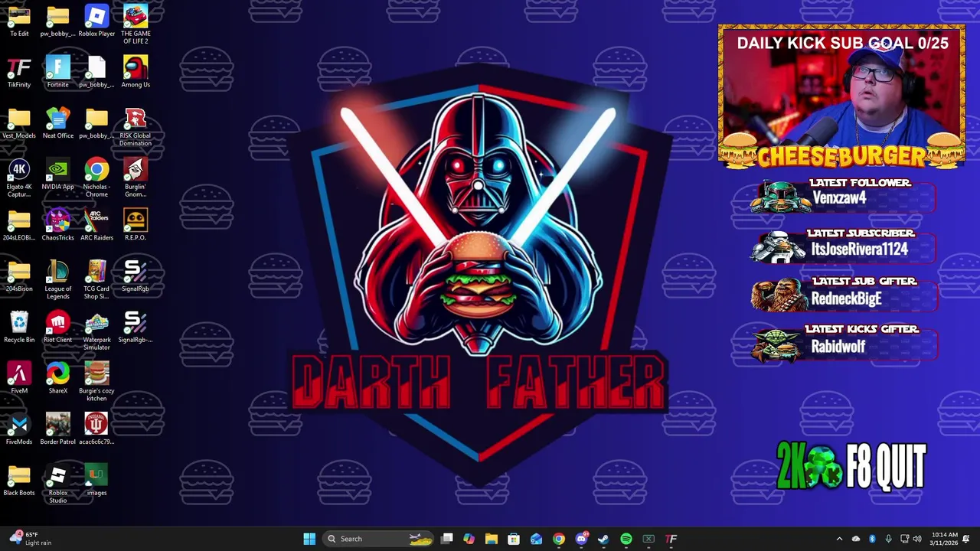Open the Roblox Studio icon

pyautogui.click(x=57, y=484)
